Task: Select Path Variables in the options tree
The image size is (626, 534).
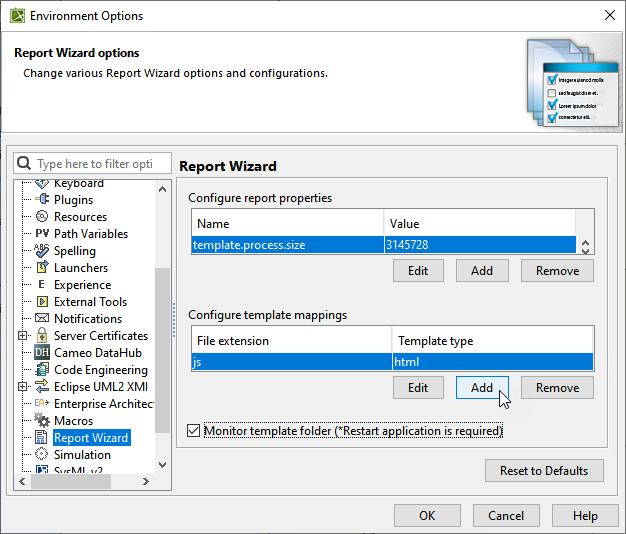Action: pos(90,234)
